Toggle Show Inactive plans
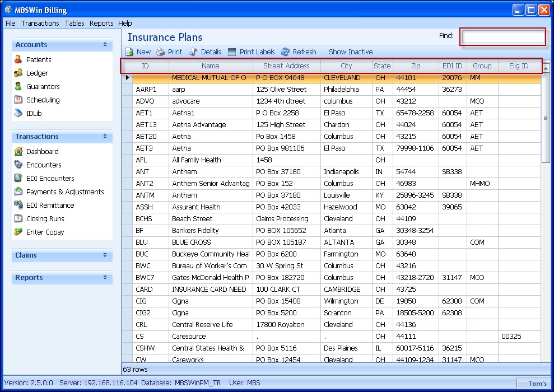 (x=350, y=52)
